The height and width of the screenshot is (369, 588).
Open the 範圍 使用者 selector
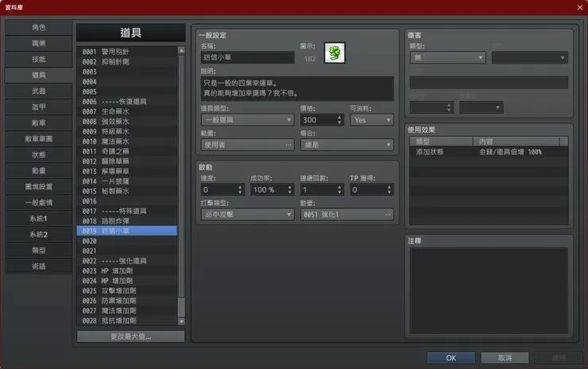click(247, 145)
